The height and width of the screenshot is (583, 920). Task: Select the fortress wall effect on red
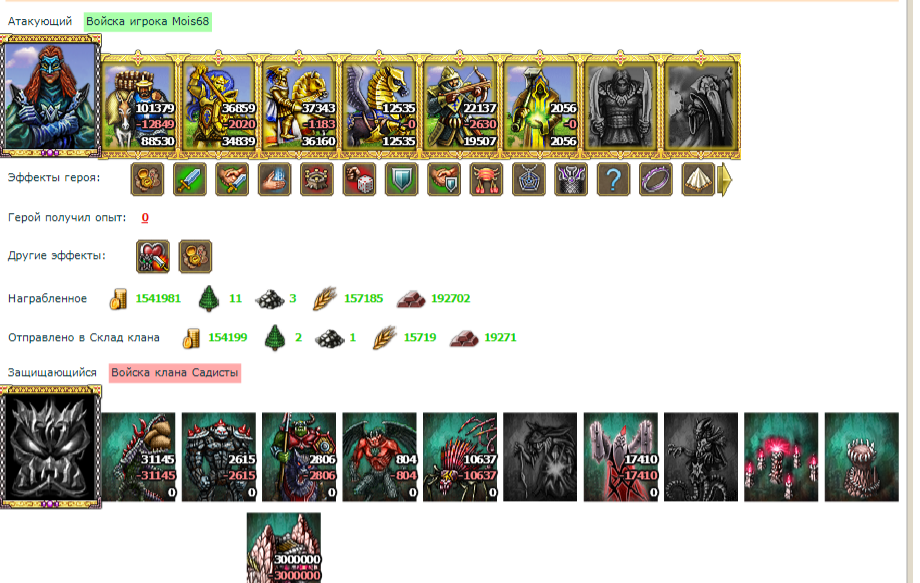pos(317,179)
